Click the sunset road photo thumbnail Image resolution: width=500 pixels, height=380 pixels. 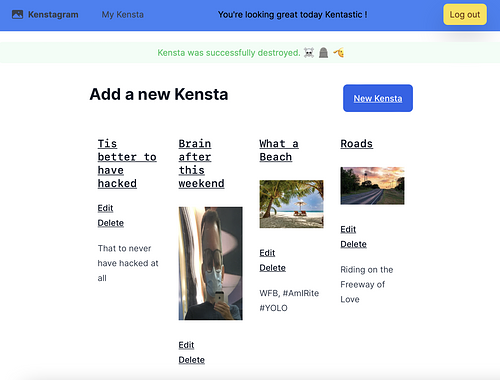click(x=372, y=186)
